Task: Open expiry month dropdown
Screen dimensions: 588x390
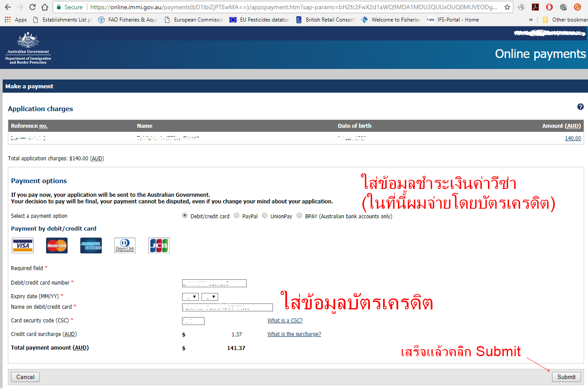Action: [x=190, y=297]
